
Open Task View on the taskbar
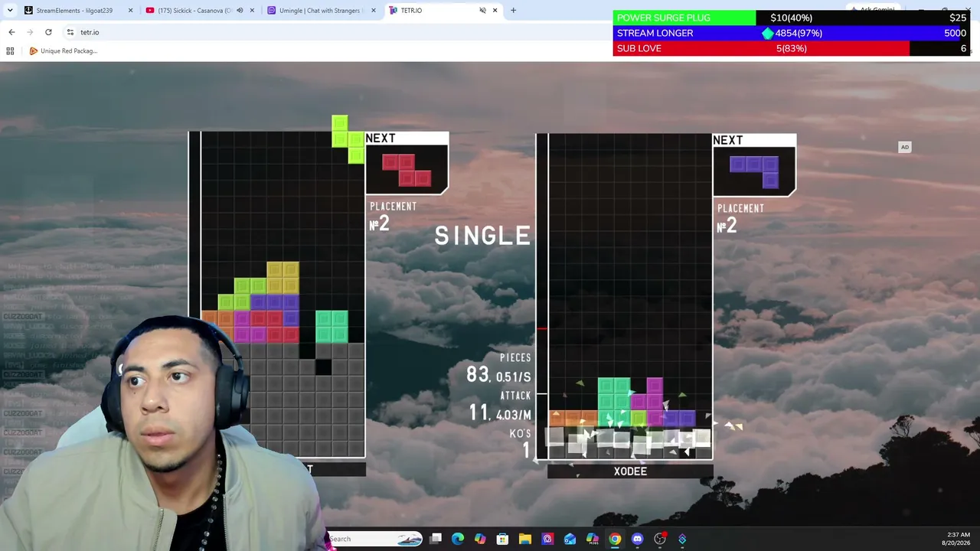pyautogui.click(x=436, y=539)
